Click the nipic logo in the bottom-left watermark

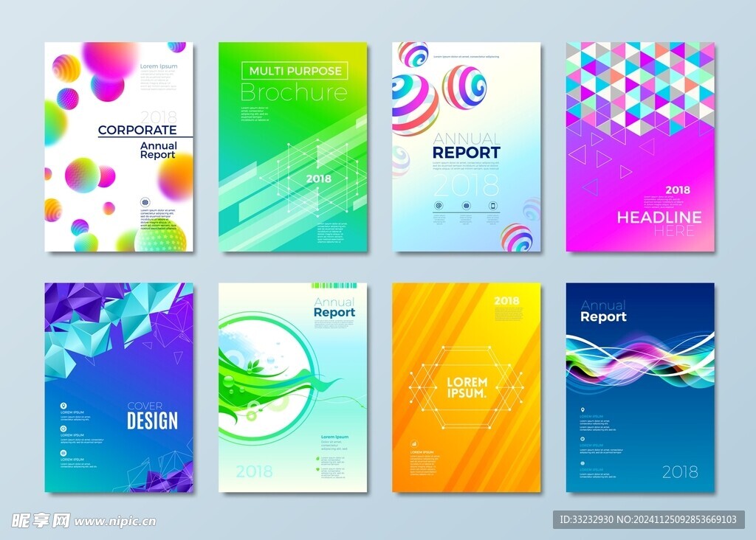pyautogui.click(x=36, y=520)
